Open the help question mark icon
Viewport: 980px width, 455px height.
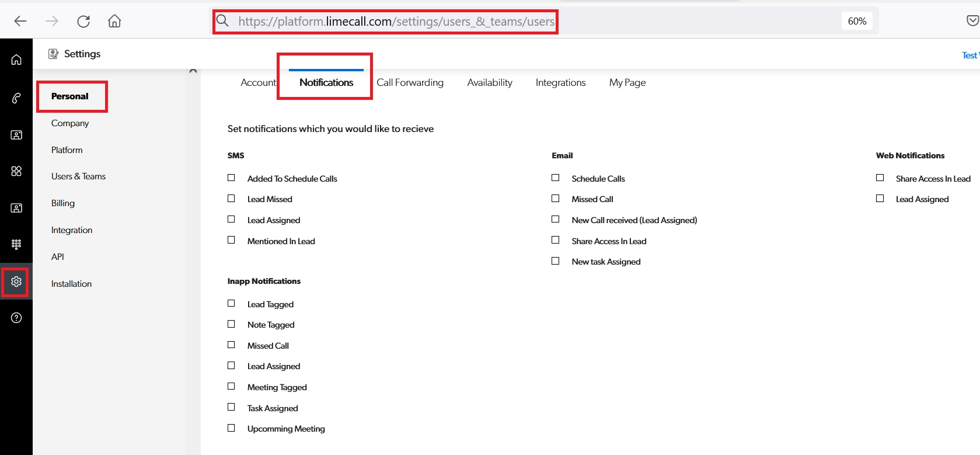16,318
